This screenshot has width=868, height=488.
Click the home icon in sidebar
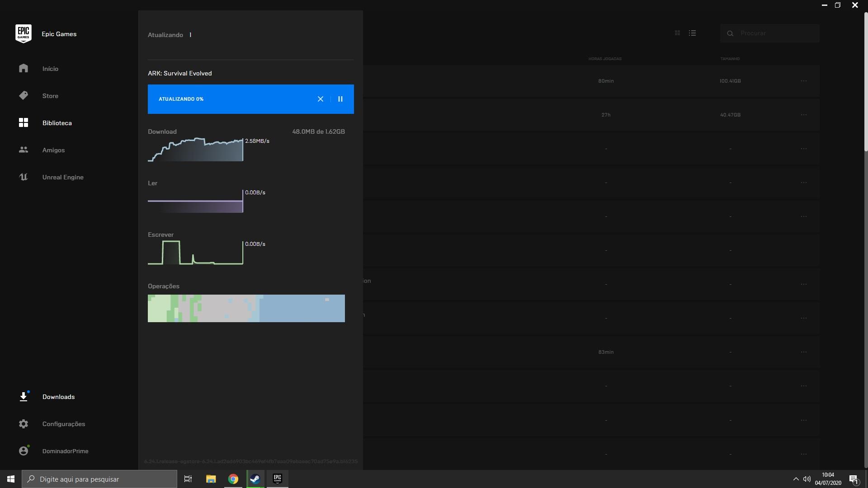click(24, 68)
